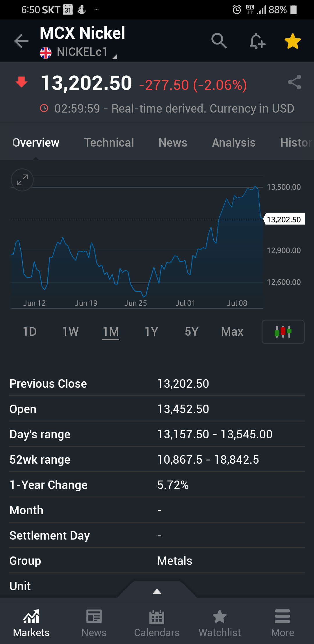Screen dimensions: 314x644
Task: Set chart range to 1W
Action: (x=70, y=332)
